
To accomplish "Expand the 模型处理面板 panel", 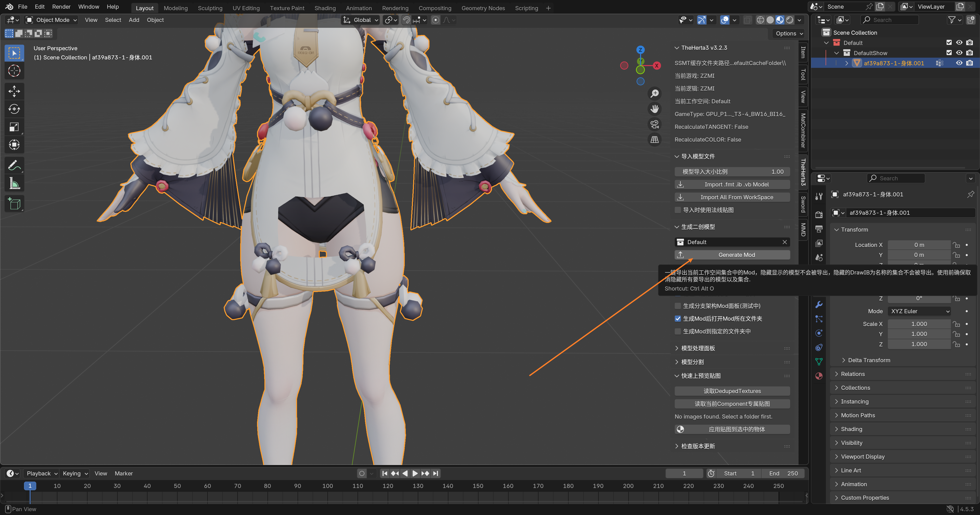I will [698, 348].
